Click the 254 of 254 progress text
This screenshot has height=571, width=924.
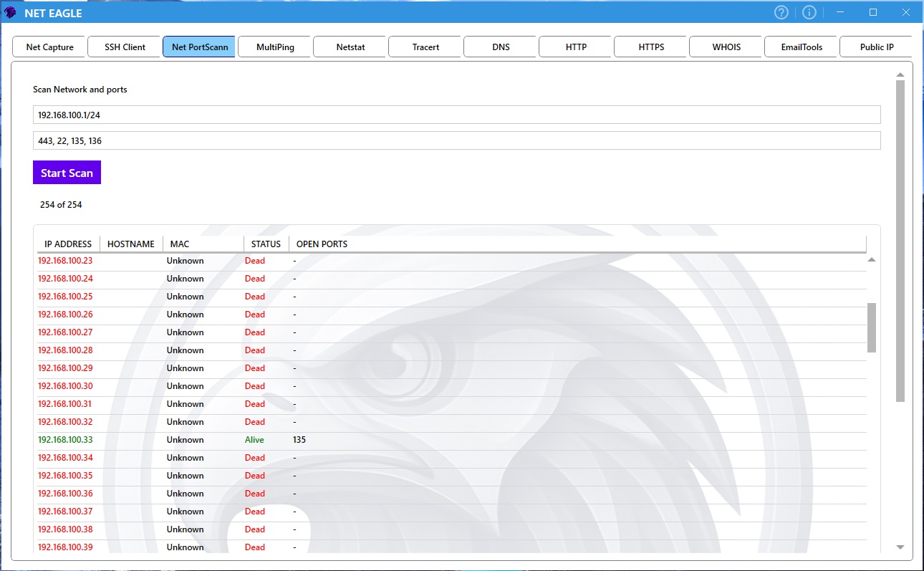61,205
